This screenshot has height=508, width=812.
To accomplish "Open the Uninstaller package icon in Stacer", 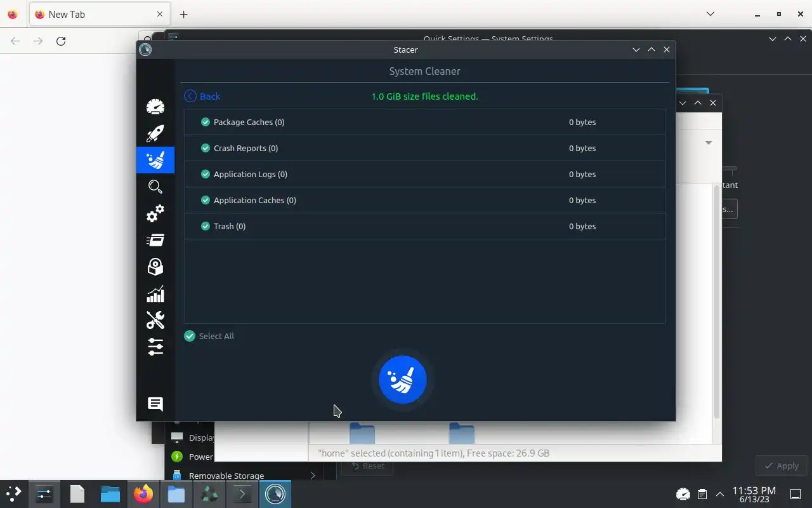I will tap(155, 267).
